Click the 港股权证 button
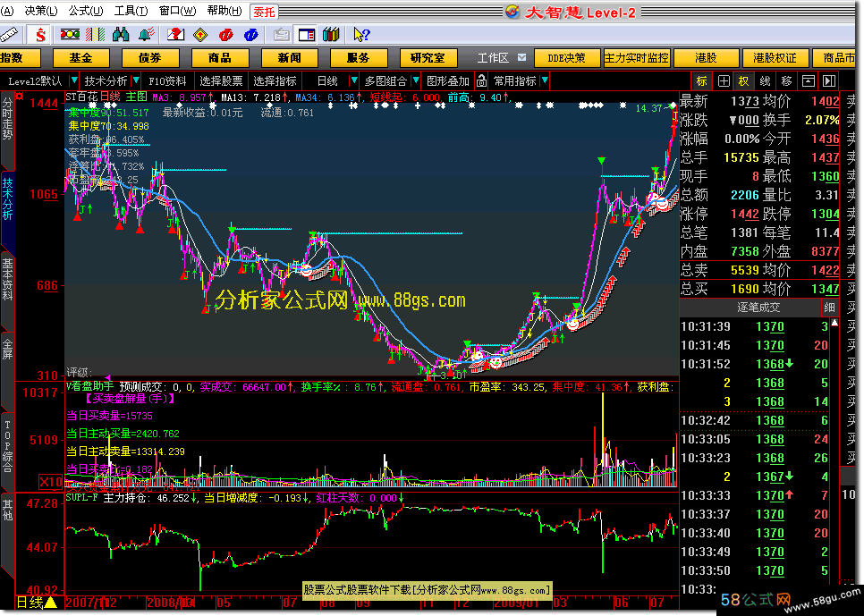This screenshot has height=616, width=864. [x=775, y=58]
